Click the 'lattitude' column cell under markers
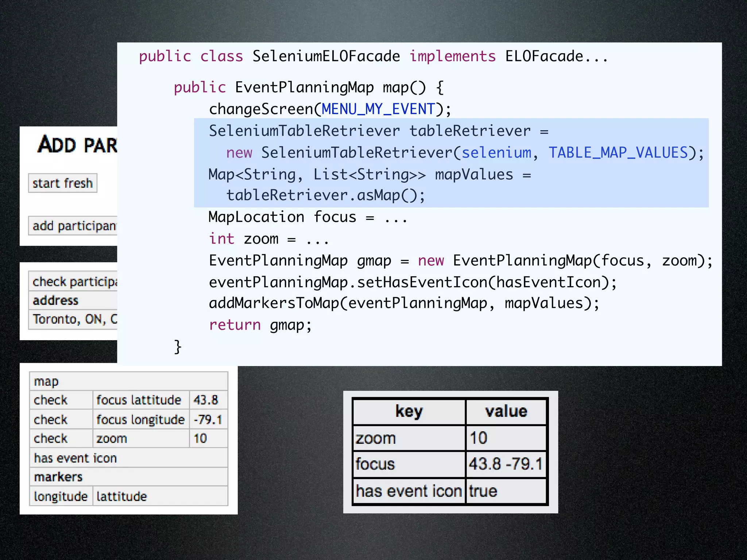Viewport: 747px width, 560px height. click(160, 496)
